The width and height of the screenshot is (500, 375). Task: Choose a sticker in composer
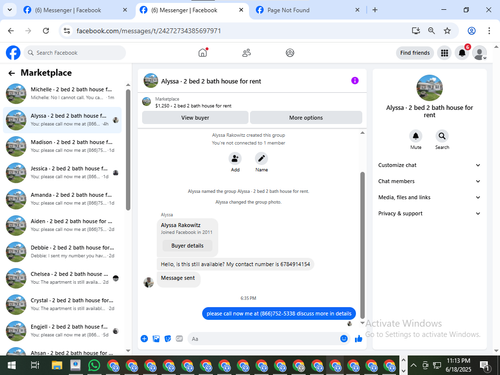pos(168,339)
